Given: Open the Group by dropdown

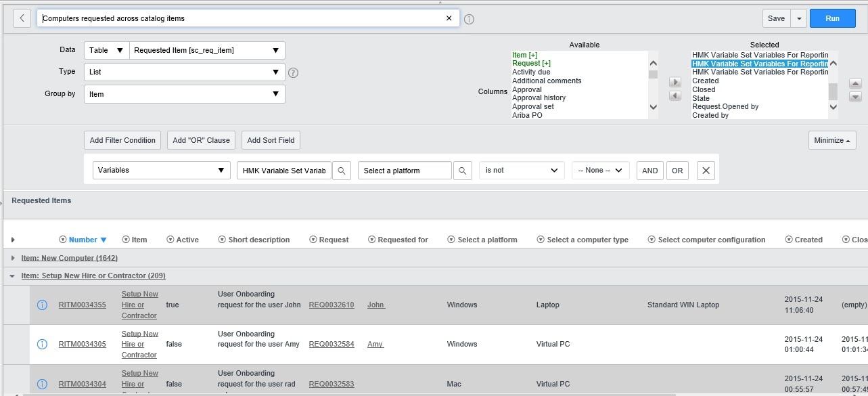Looking at the screenshot, I should (x=185, y=94).
